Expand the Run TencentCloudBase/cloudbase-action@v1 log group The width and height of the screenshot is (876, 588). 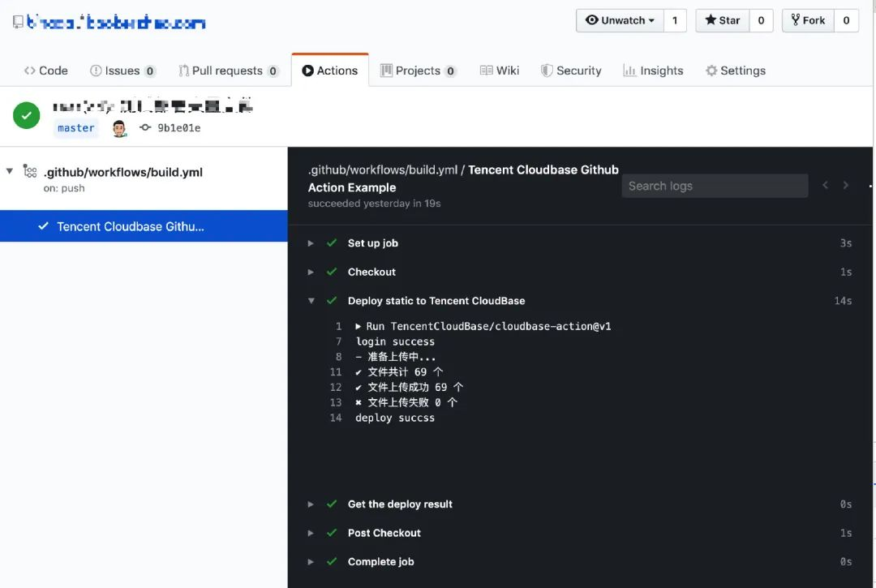tap(359, 326)
